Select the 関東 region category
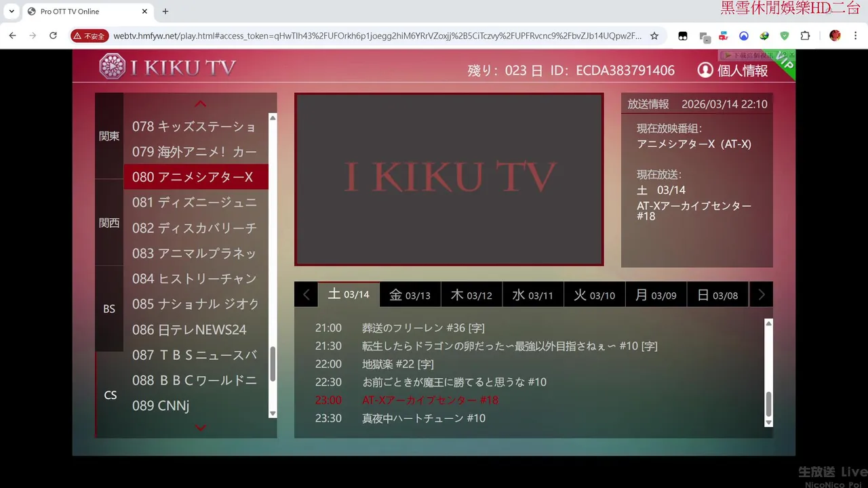The height and width of the screenshot is (488, 868). [109, 136]
